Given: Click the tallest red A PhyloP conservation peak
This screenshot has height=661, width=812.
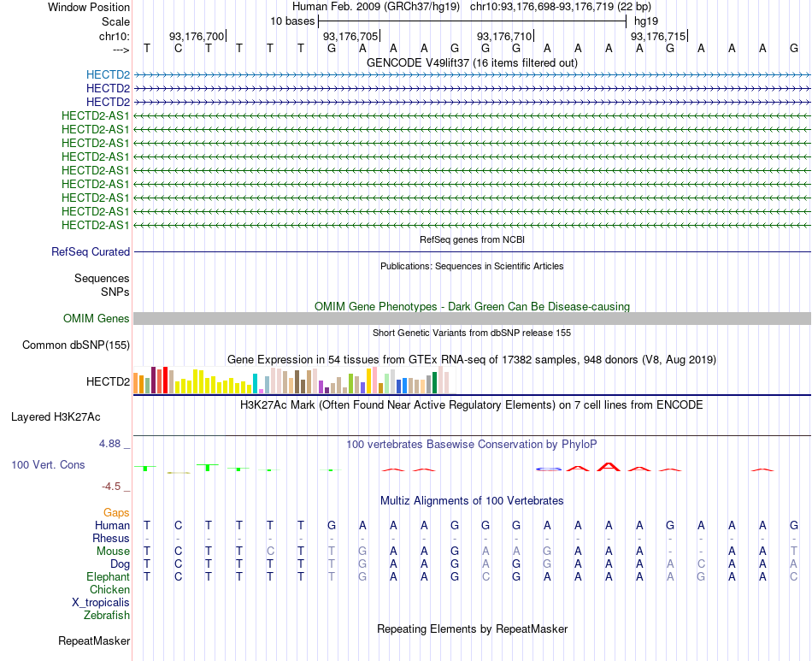Looking at the screenshot, I should coord(609,467).
